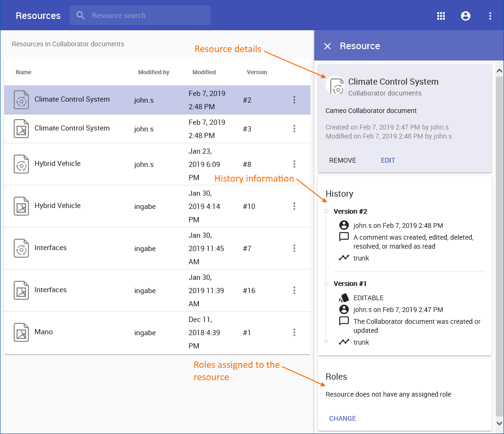Click the Interfaces #7 document icon
504x434 pixels.
coord(21,248)
